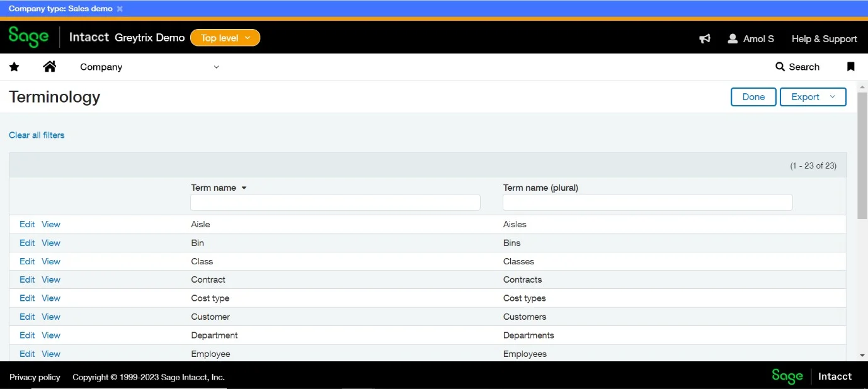The height and width of the screenshot is (389, 868).
Task: Click the record count (1 - 23 of 23)
Action: point(813,166)
